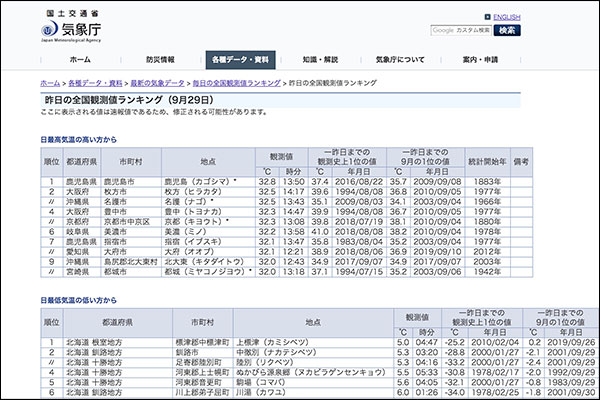Click the 日最低気温の低い方から section heading
This screenshot has height=400, width=600.
[x=78, y=299]
